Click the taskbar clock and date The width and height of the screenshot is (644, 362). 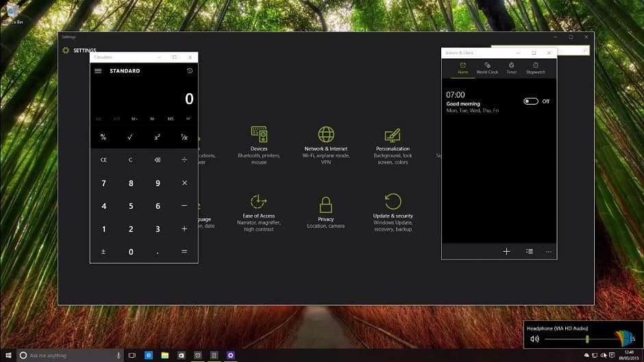pos(629,355)
